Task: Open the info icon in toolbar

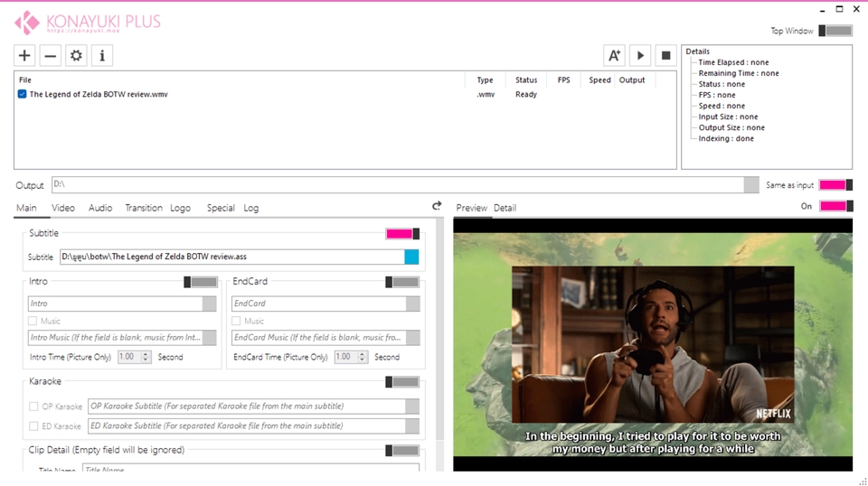Action: pos(102,55)
